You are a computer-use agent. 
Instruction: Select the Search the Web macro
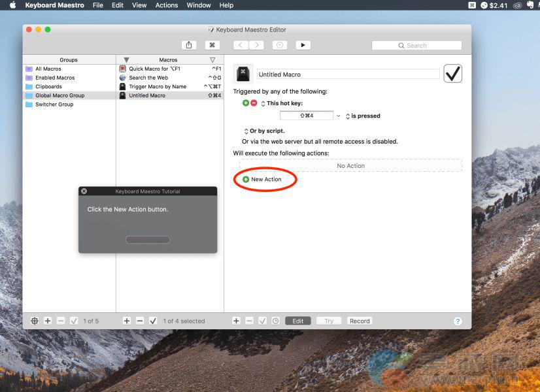coord(170,78)
